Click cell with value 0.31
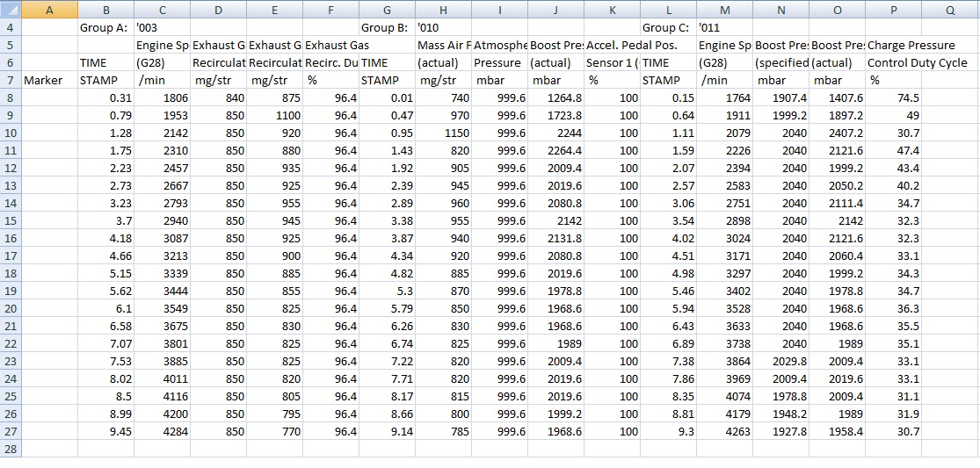This screenshot has height=468, width=980. [105, 97]
